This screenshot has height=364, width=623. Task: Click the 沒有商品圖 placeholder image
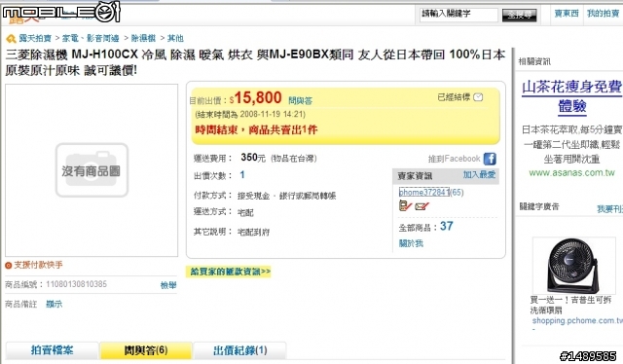(92, 170)
